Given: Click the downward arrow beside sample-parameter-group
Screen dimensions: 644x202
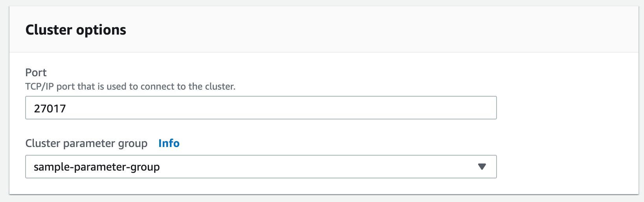Looking at the screenshot, I should click(x=482, y=167).
